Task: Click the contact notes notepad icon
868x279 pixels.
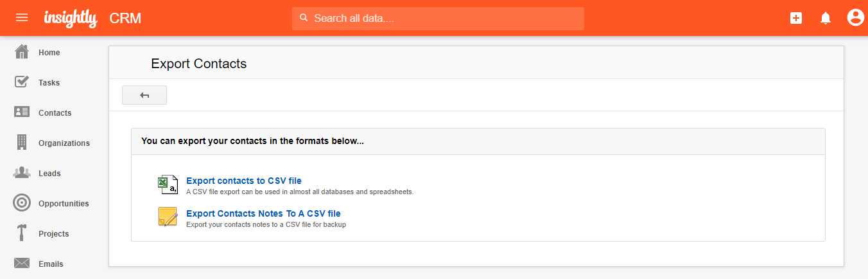Action: tap(168, 217)
